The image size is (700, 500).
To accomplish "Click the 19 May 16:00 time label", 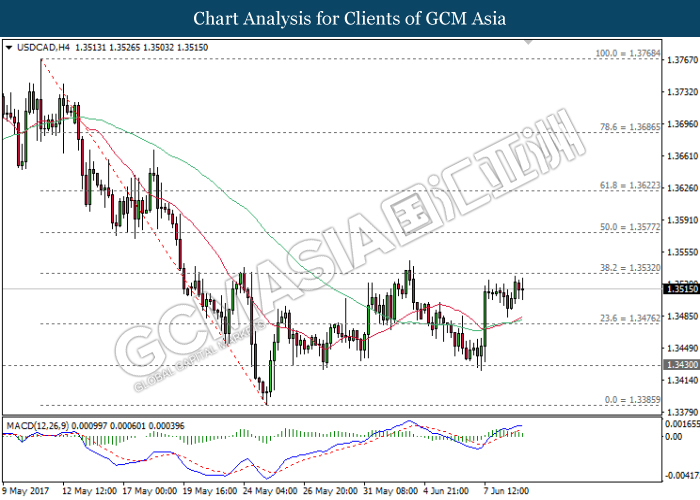I will (210, 491).
